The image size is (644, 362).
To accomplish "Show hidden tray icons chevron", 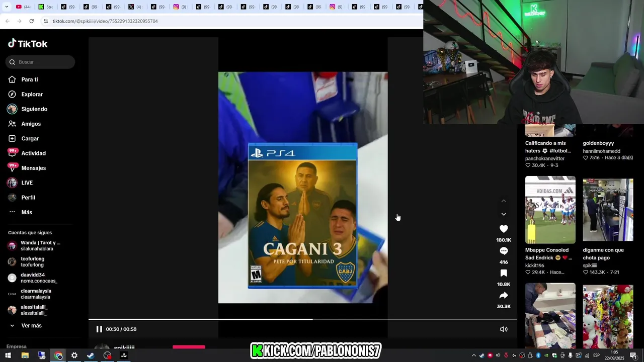I will (473, 355).
